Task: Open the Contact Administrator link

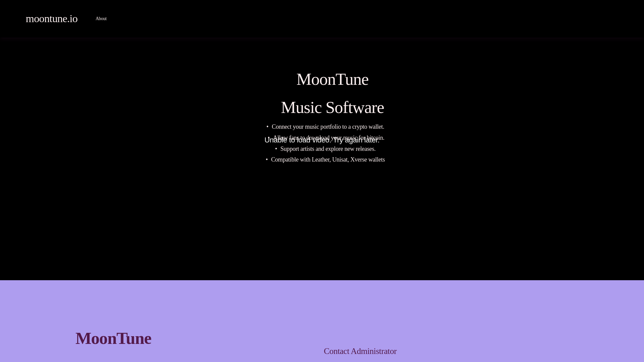Action: click(360, 351)
